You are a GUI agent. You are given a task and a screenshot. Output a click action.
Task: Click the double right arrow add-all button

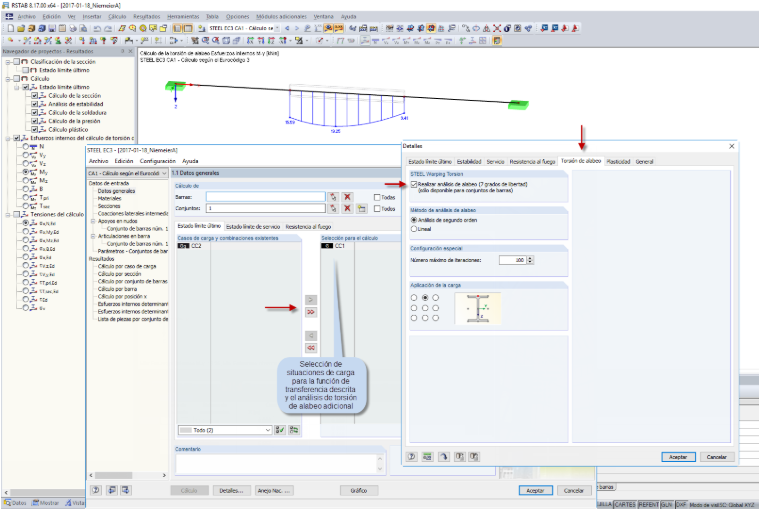click(311, 312)
